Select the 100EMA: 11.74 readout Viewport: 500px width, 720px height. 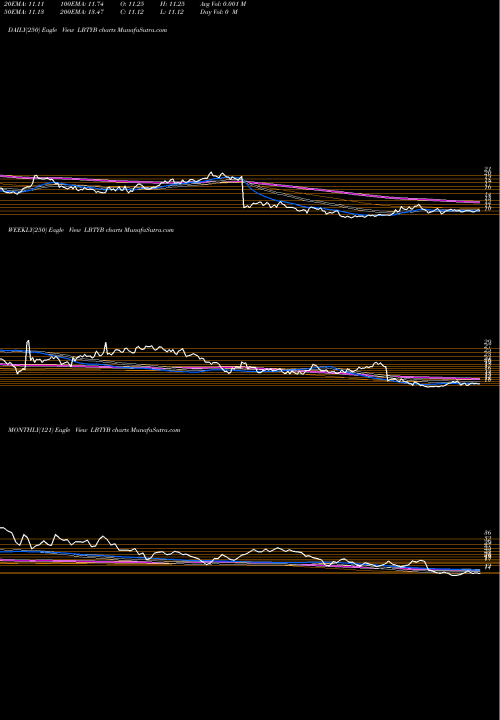coord(83,4)
